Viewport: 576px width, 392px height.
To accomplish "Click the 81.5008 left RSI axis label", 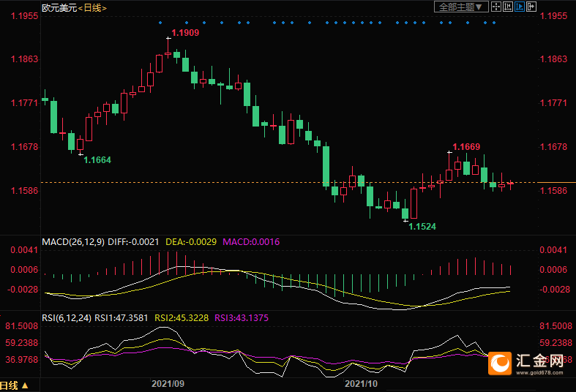I will click(x=22, y=326).
